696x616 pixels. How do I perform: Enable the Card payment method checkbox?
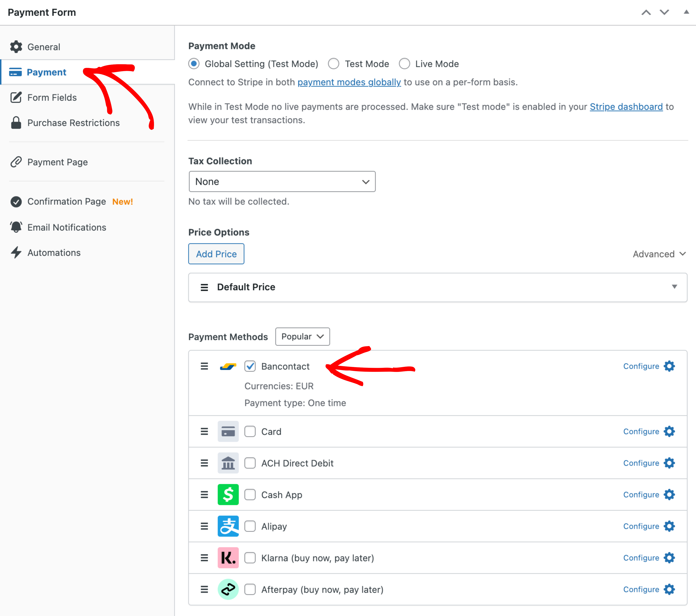point(250,432)
